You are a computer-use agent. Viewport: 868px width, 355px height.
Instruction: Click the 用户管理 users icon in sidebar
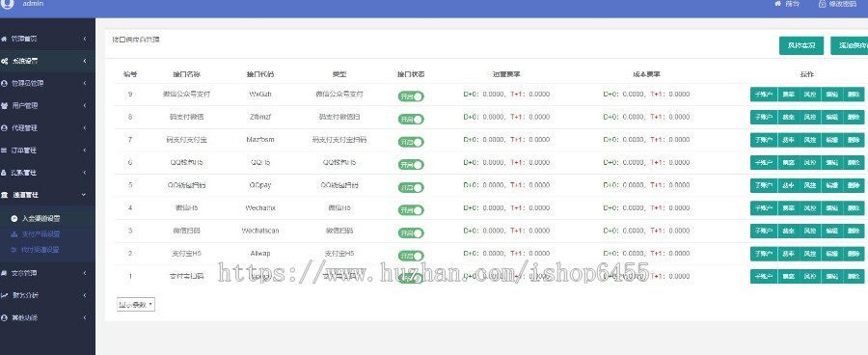(5, 105)
